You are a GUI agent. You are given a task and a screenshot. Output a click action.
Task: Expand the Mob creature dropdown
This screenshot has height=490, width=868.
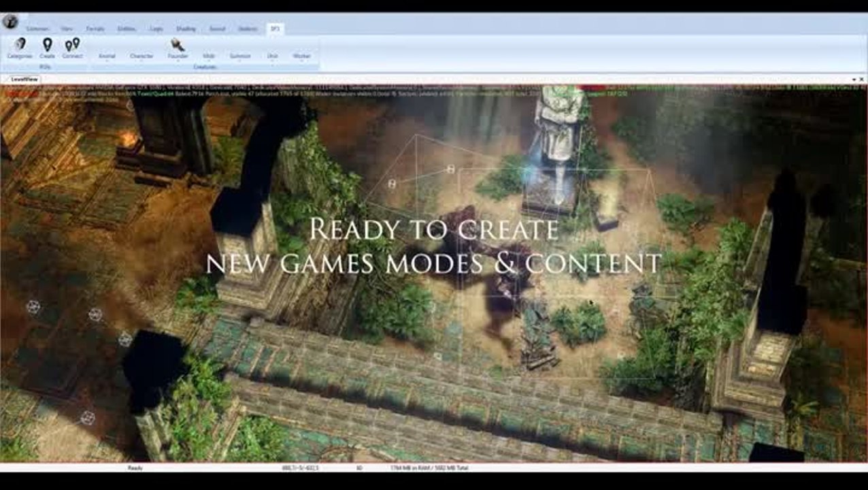click(209, 56)
